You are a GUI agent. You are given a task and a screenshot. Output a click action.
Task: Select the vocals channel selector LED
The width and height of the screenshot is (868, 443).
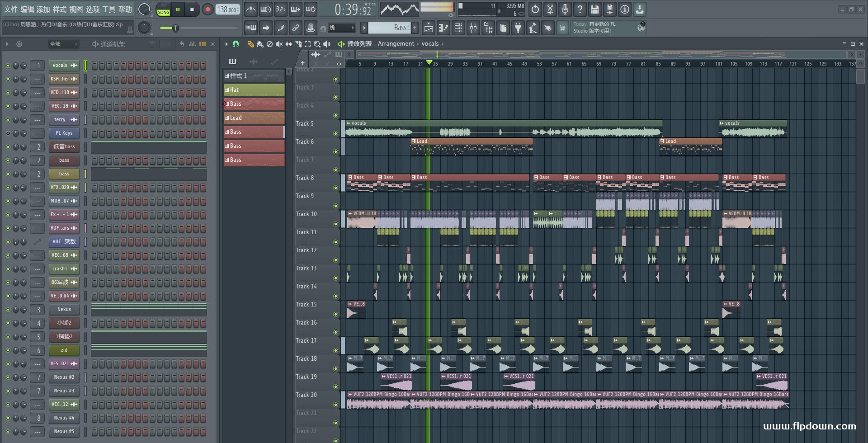(85, 66)
